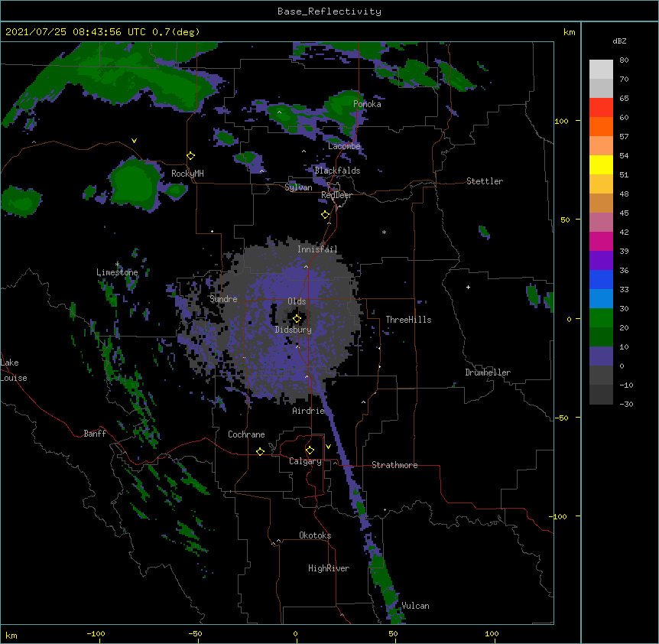Click the RedDeer city label
The image size is (659, 644).
point(336,195)
